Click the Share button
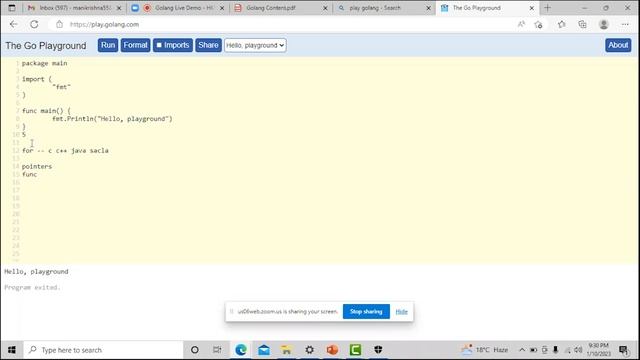Screen dimensions: 640x360 click(x=208, y=45)
